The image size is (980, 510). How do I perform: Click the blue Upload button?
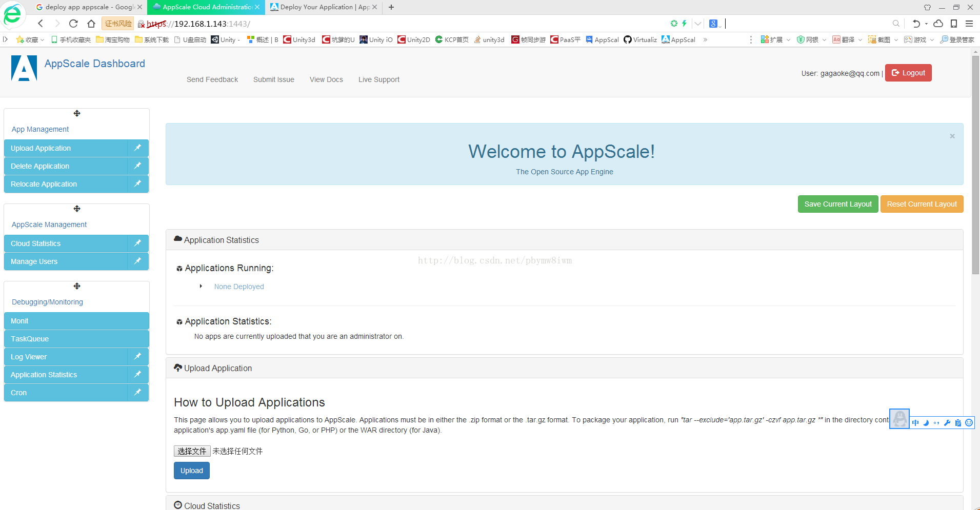[192, 471]
